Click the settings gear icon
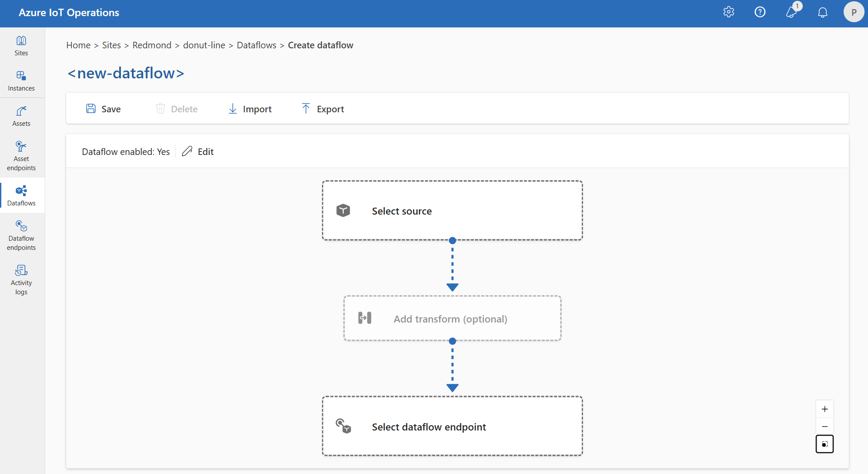 (729, 12)
